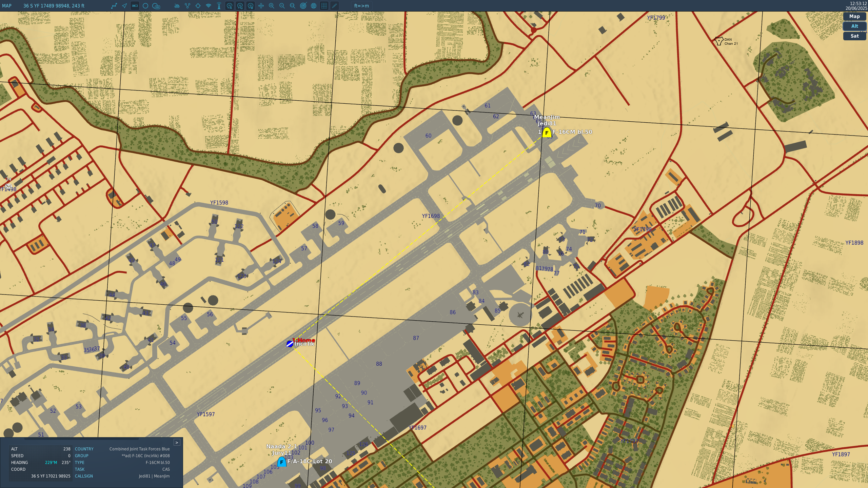Select the circle range ring tool
The height and width of the screenshot is (488, 868).
point(145,6)
